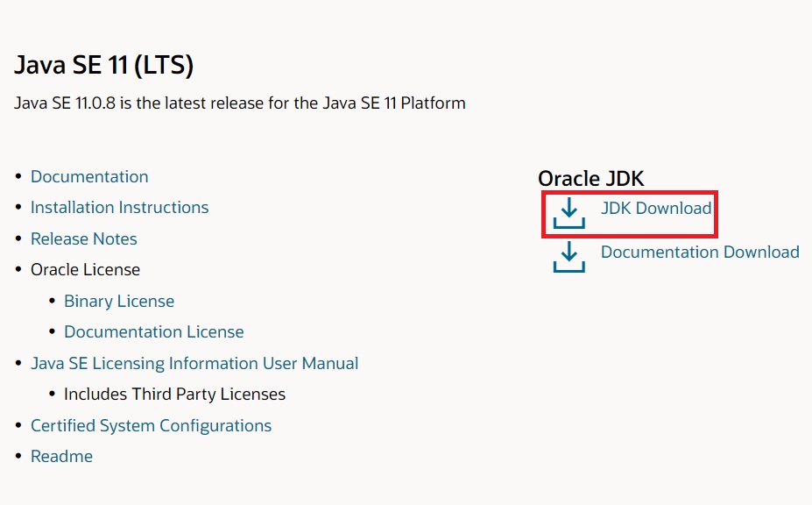Image resolution: width=812 pixels, height=505 pixels.
Task: Go to Installation Instructions
Action: pos(119,208)
